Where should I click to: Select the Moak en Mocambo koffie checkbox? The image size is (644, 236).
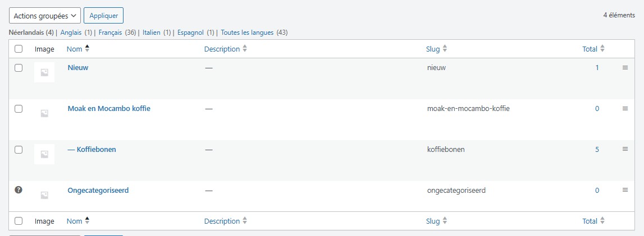pyautogui.click(x=19, y=109)
